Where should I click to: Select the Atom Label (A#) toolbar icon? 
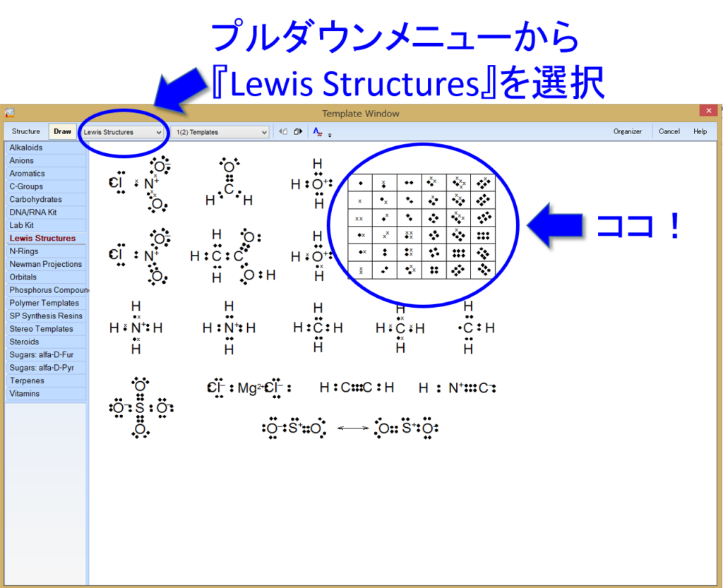[316, 131]
